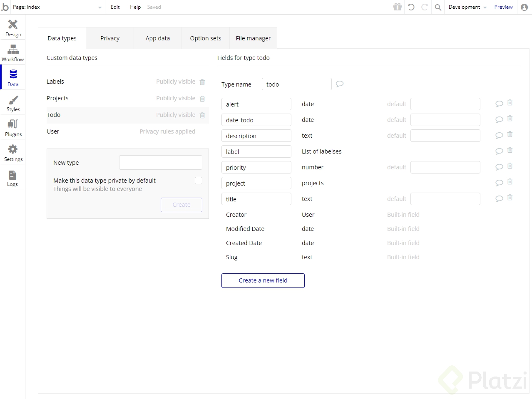Open the Design tab in sidebar
This screenshot has width=532, height=399.
[13, 28]
